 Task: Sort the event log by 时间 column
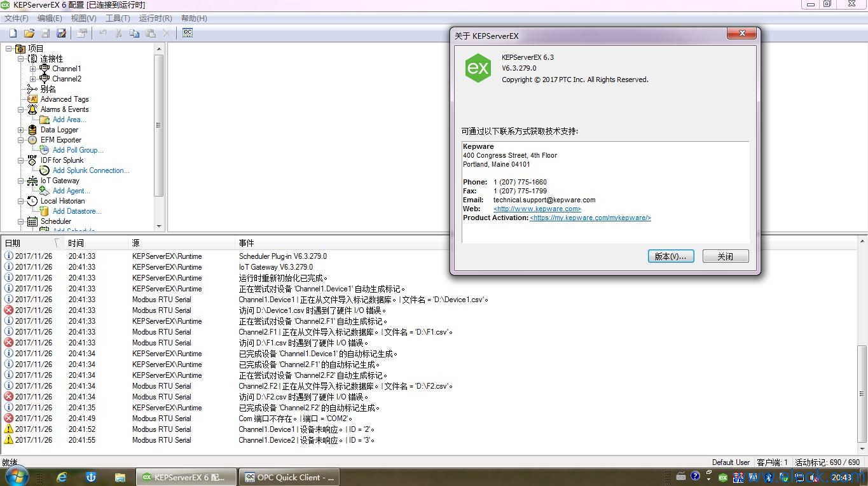95,243
